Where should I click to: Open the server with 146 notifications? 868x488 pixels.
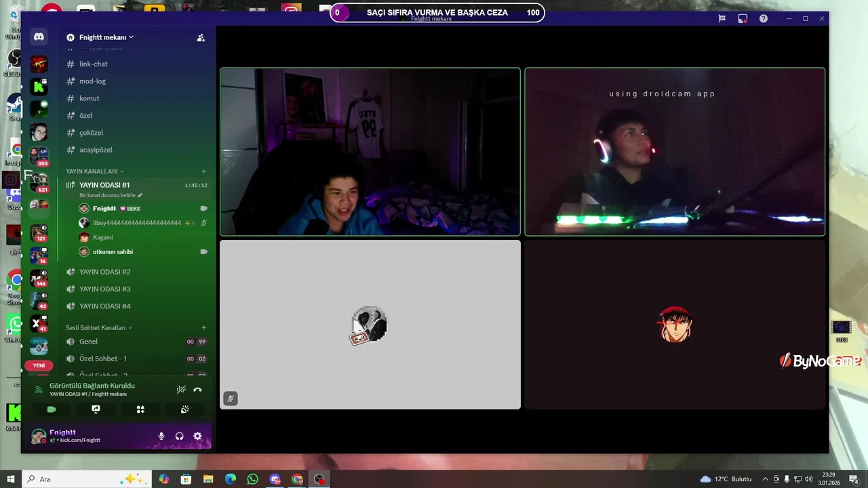pyautogui.click(x=39, y=278)
